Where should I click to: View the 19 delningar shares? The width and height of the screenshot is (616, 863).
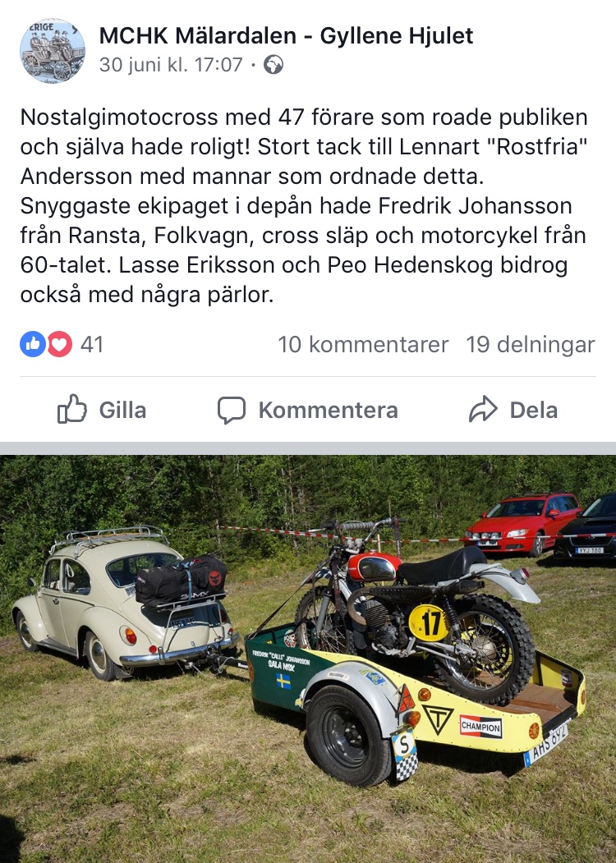coord(531,345)
